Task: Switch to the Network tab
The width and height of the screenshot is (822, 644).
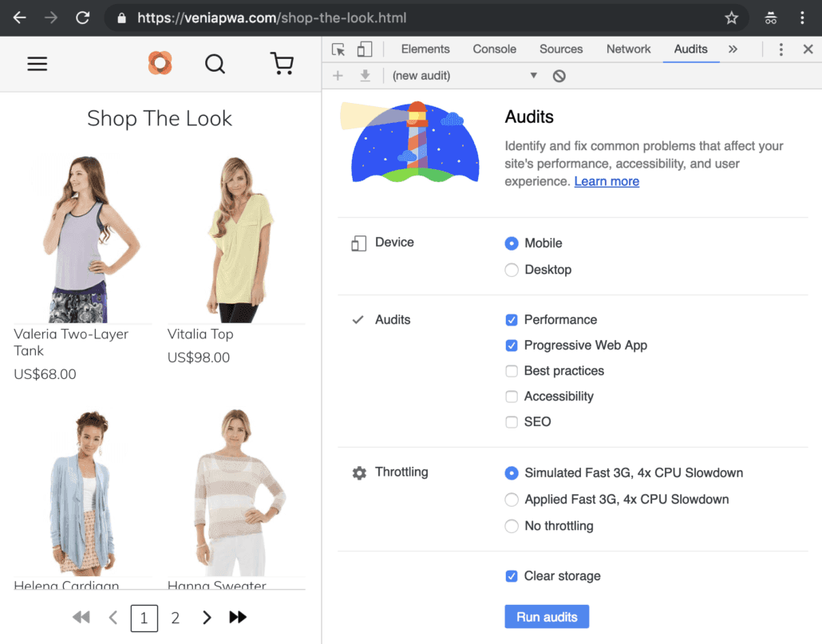Action: click(x=628, y=49)
